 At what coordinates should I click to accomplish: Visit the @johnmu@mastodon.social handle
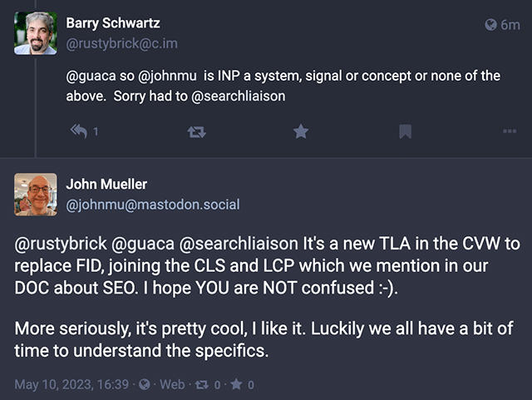(x=152, y=204)
